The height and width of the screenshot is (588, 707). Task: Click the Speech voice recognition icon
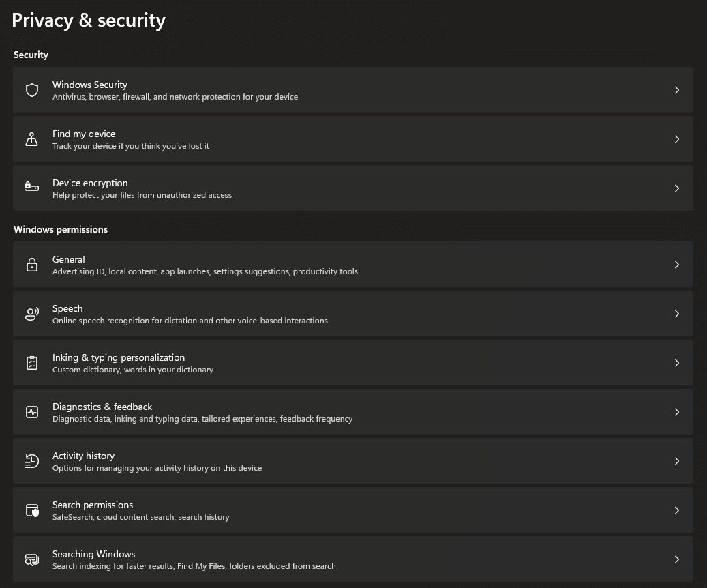pyautogui.click(x=32, y=314)
